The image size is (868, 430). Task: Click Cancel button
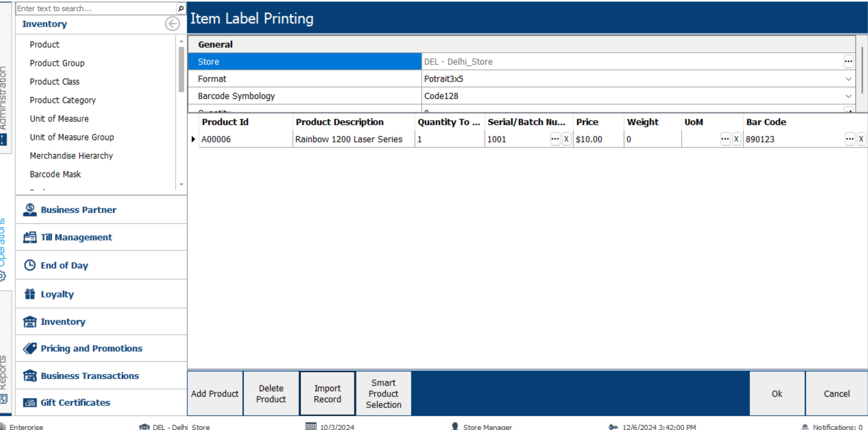[836, 393]
